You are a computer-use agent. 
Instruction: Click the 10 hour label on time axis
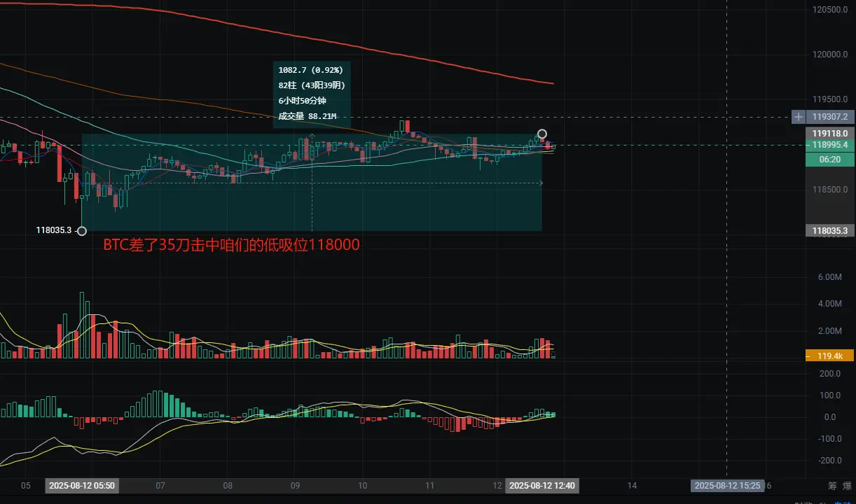362,485
